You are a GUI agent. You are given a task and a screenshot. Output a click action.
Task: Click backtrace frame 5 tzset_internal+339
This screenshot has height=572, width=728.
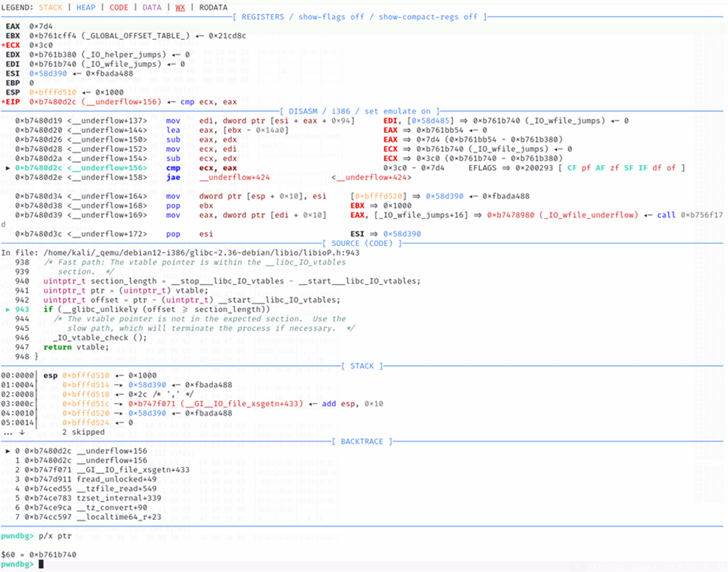[x=88, y=498]
